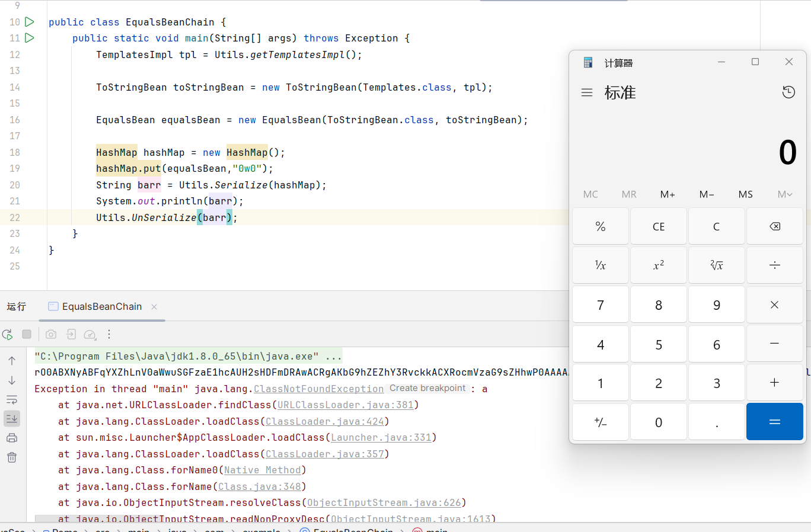Click digit 1 on the calculator
This screenshot has width=811, height=532.
(601, 383)
